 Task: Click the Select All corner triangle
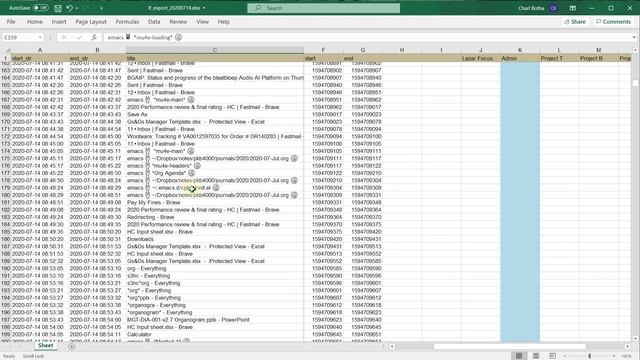tap(7, 50)
